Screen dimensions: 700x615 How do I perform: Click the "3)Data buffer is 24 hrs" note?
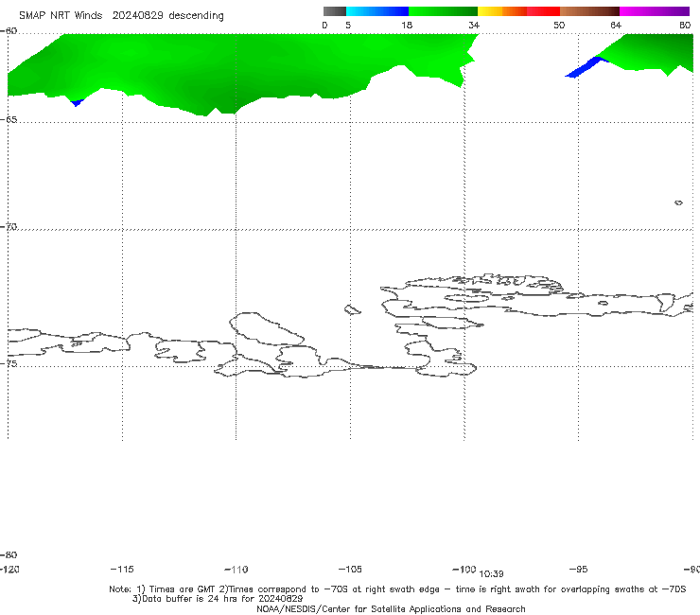coord(218,599)
